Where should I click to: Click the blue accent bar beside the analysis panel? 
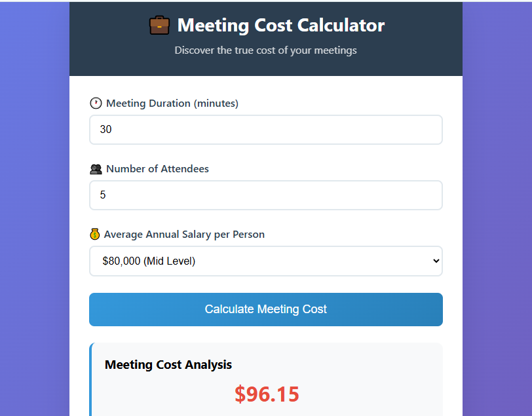[91, 380]
